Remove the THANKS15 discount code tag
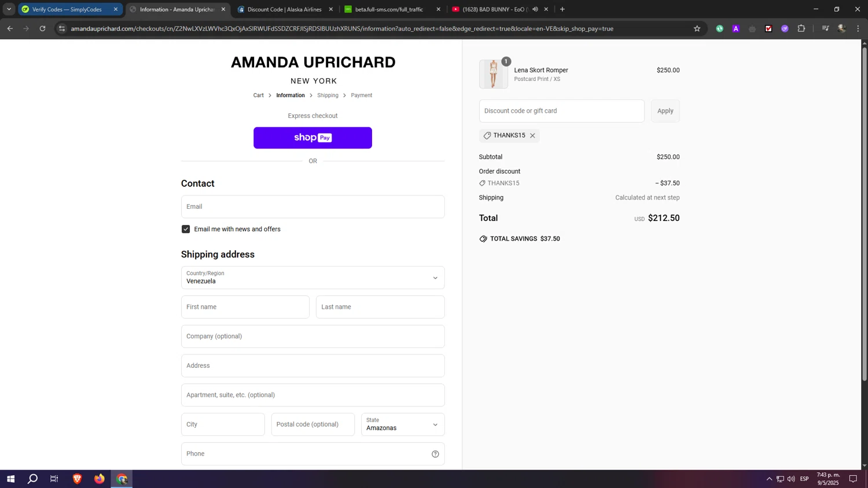This screenshot has width=868, height=488. coord(532,135)
